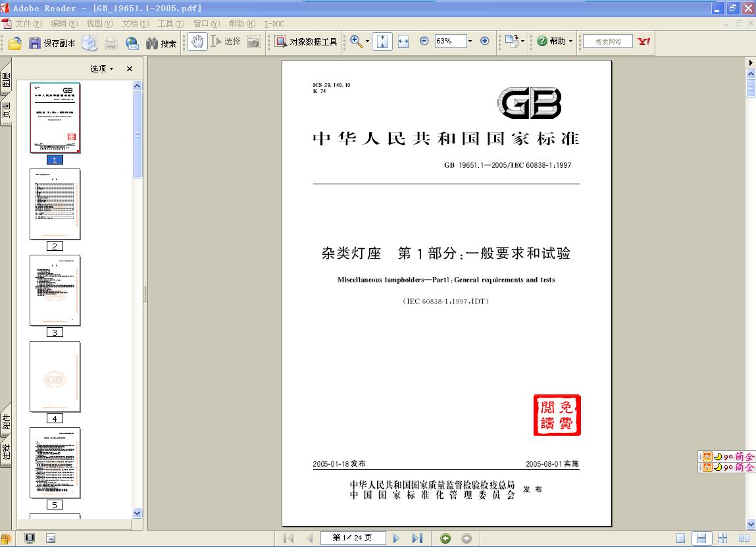756x547 pixels.
Task: Open the rotate view dropdown arrow
Action: click(523, 41)
